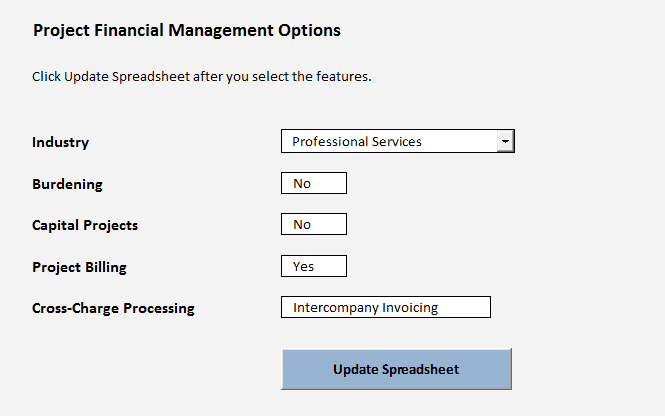Click the Project Billing Yes field
The height and width of the screenshot is (416, 665).
[314, 266]
